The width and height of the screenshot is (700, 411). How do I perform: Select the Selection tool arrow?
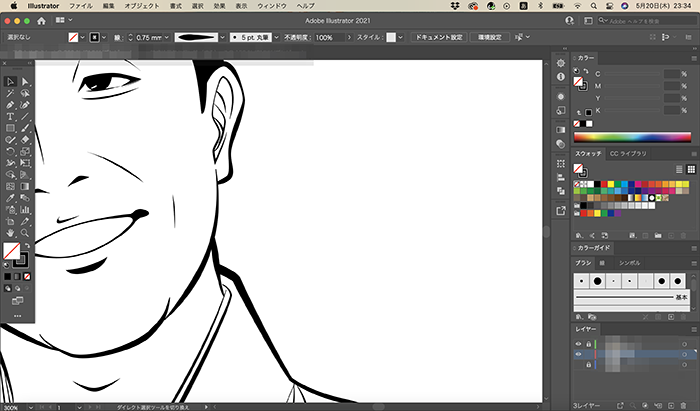pos(10,82)
